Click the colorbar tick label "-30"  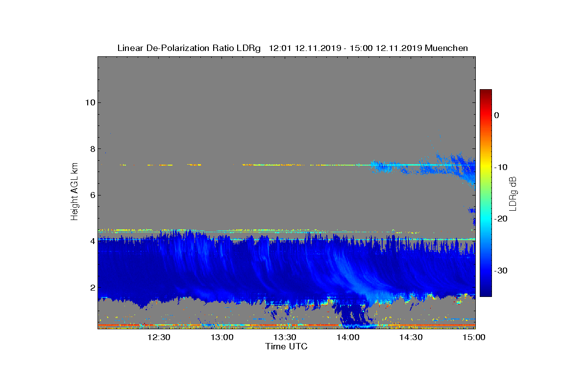click(501, 271)
